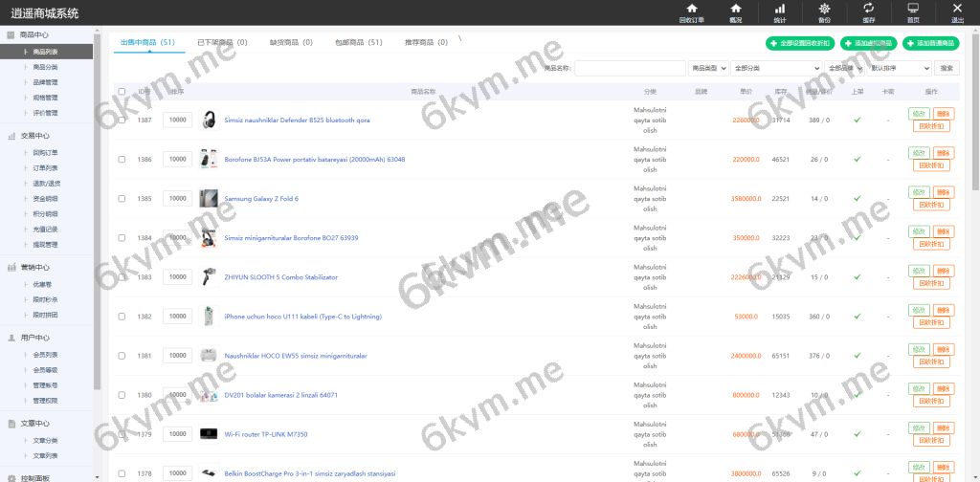Image resolution: width=980 pixels, height=482 pixels.
Task: Click 删除 for the Samsung Galaxy Z Fold 6 row
Action: [x=943, y=192]
